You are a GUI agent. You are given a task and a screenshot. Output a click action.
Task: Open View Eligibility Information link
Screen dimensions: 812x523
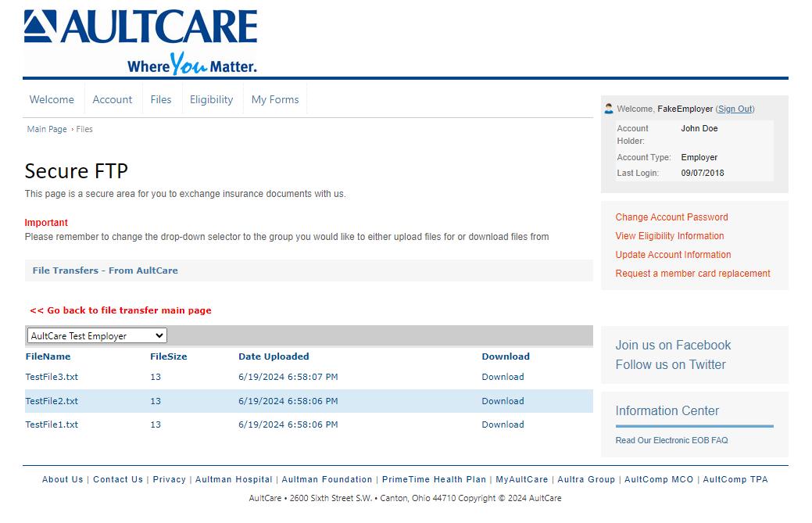point(670,235)
